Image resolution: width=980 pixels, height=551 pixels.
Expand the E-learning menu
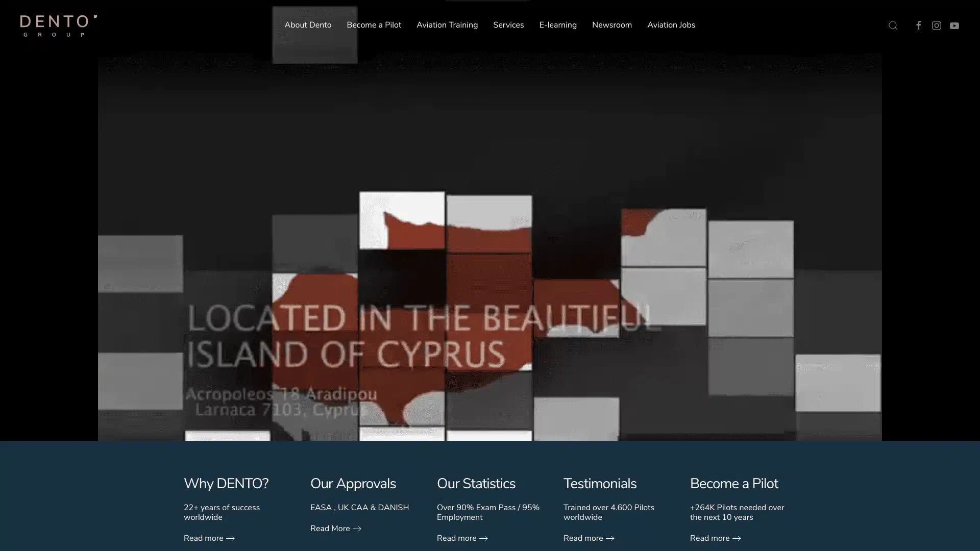[x=557, y=25]
